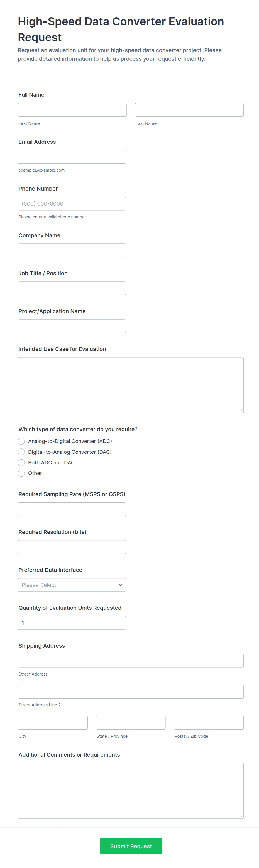Click the Additional Comments text area
Image resolution: width=259 pixels, height=868 pixels.
coord(131,791)
